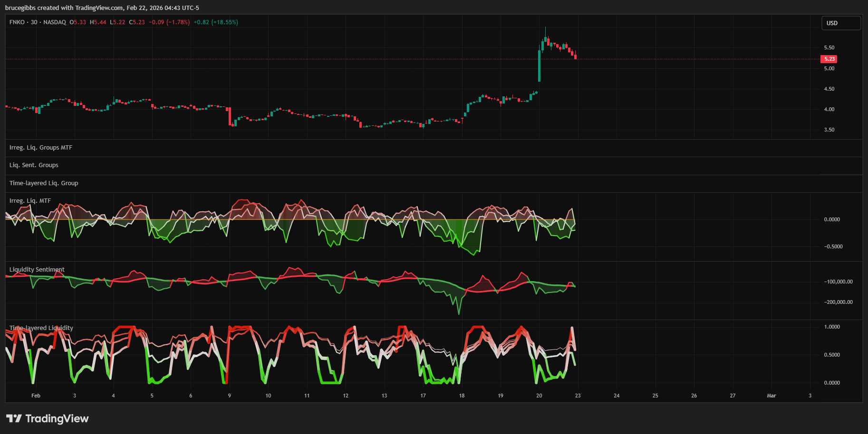The image size is (868, 434).
Task: Click the 20 date on time axis
Action: click(x=539, y=396)
